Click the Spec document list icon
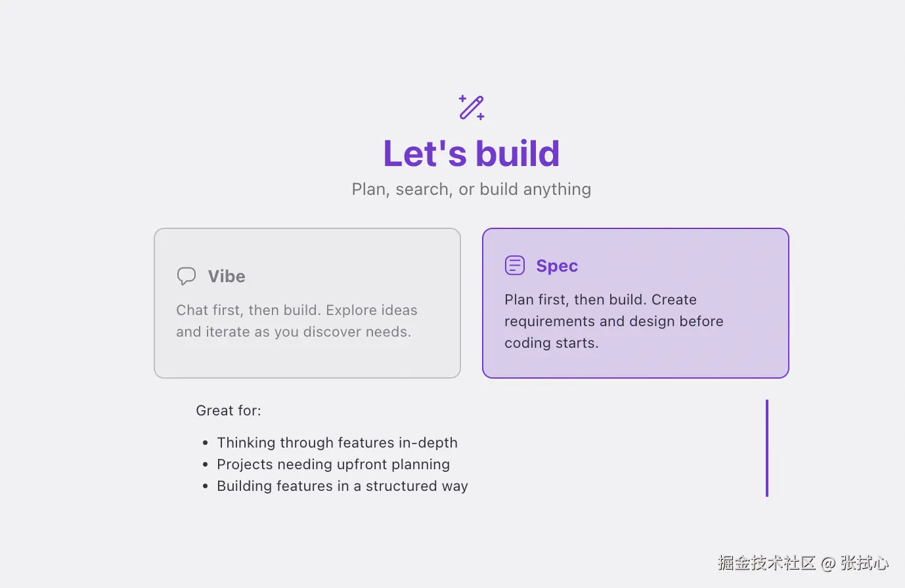 pyautogui.click(x=515, y=265)
